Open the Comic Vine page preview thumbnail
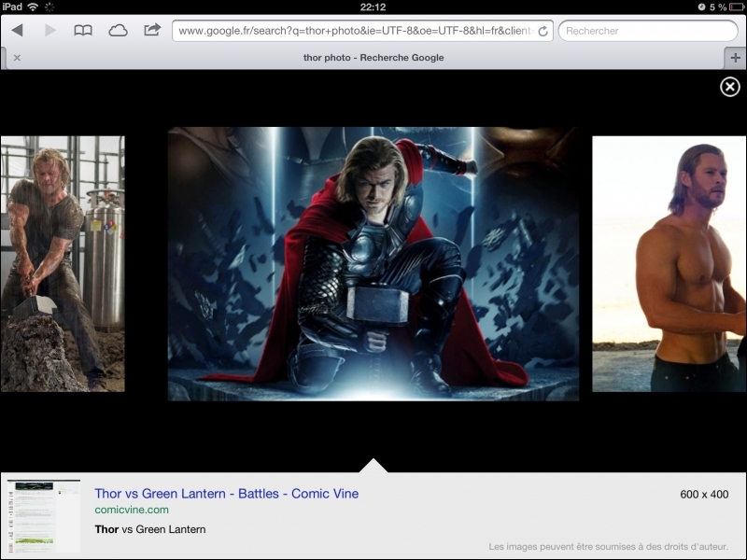The image size is (747, 560). pyautogui.click(x=44, y=516)
